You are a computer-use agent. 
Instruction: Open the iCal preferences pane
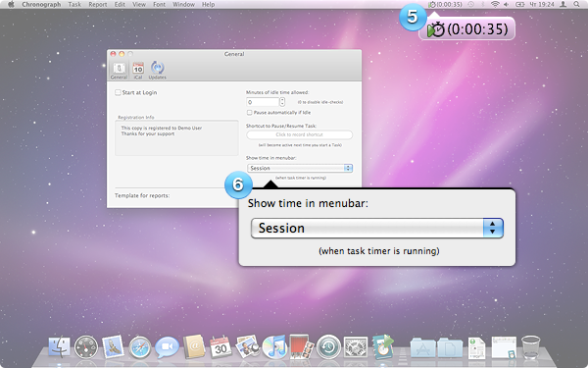(x=138, y=71)
